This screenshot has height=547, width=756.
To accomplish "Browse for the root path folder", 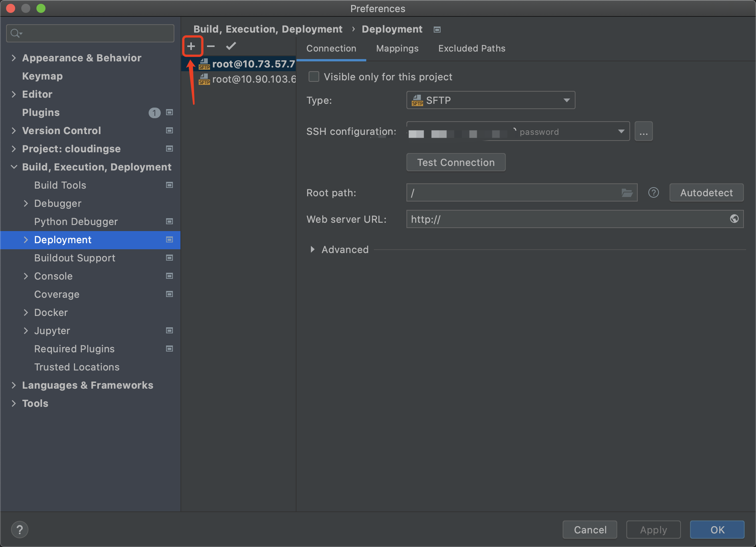I will [x=627, y=192].
